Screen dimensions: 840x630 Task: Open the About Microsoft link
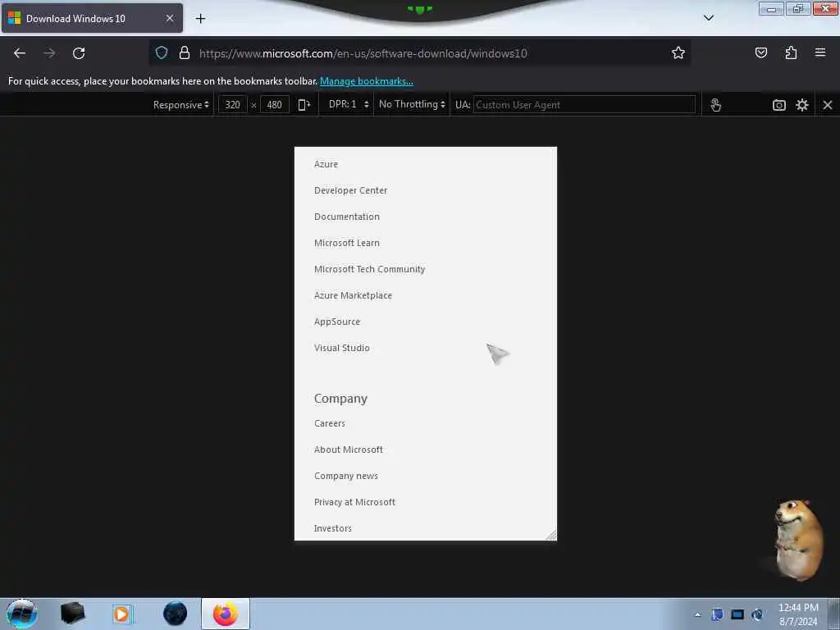pyautogui.click(x=348, y=450)
